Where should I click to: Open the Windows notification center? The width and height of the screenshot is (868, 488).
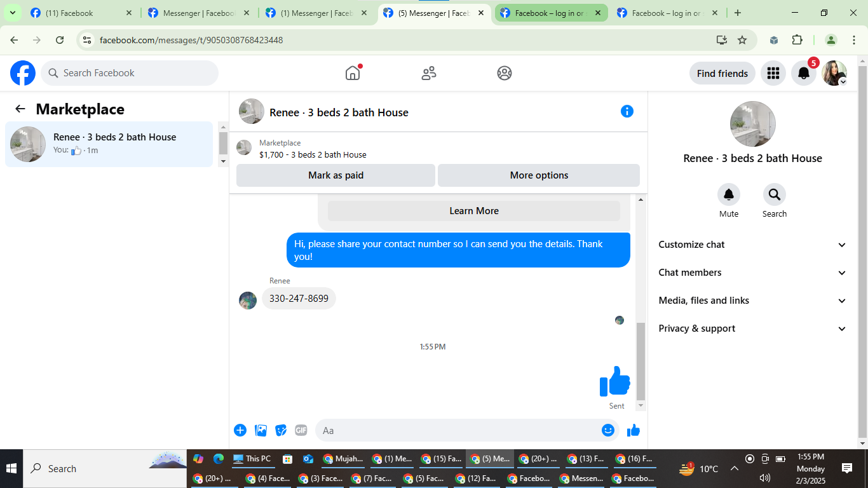coord(847,469)
